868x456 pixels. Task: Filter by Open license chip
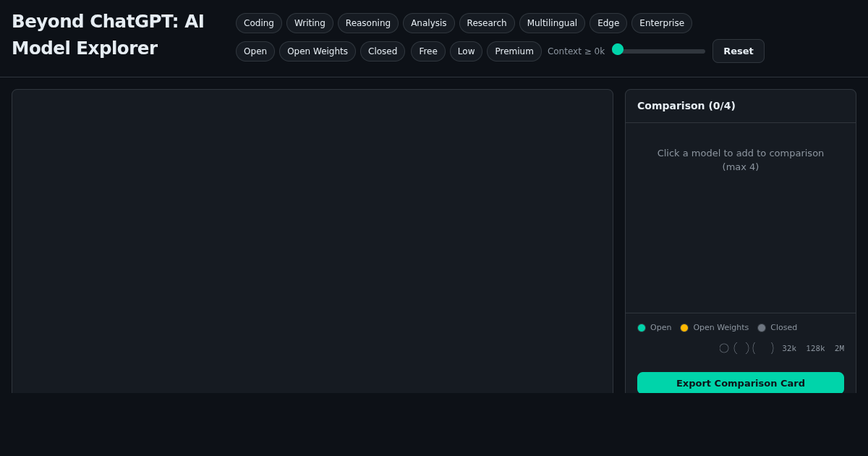(x=255, y=51)
